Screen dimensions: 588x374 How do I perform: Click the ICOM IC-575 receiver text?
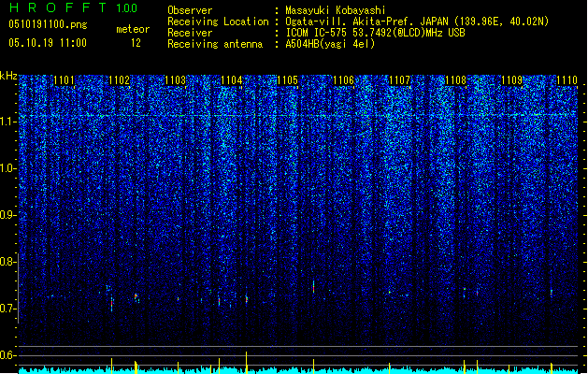(375, 33)
